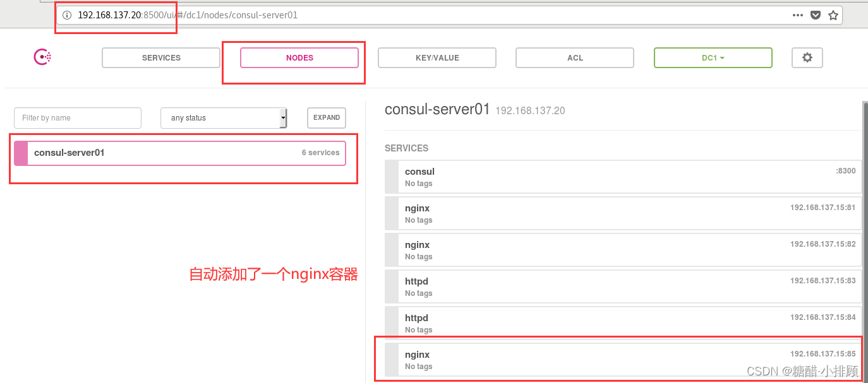
Task: Open the any status filter dropdown
Action: (x=224, y=118)
